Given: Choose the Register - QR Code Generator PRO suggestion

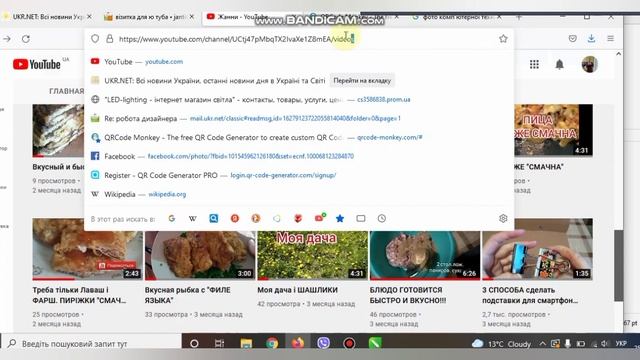Looking at the screenshot, I should pyautogui.click(x=299, y=175).
